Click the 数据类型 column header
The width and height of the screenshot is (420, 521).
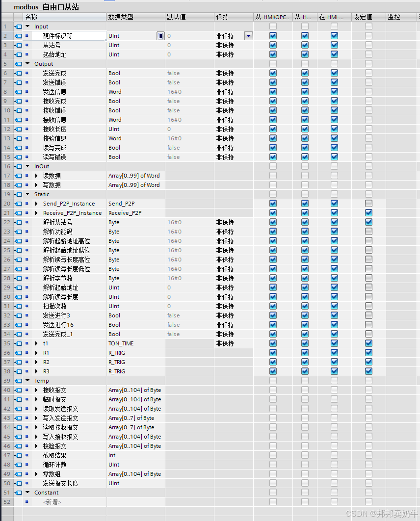point(135,17)
